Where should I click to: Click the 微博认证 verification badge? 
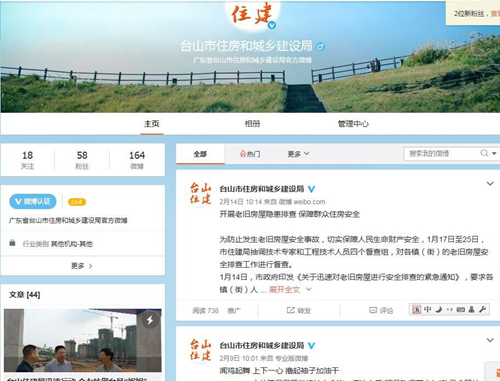pos(33,201)
